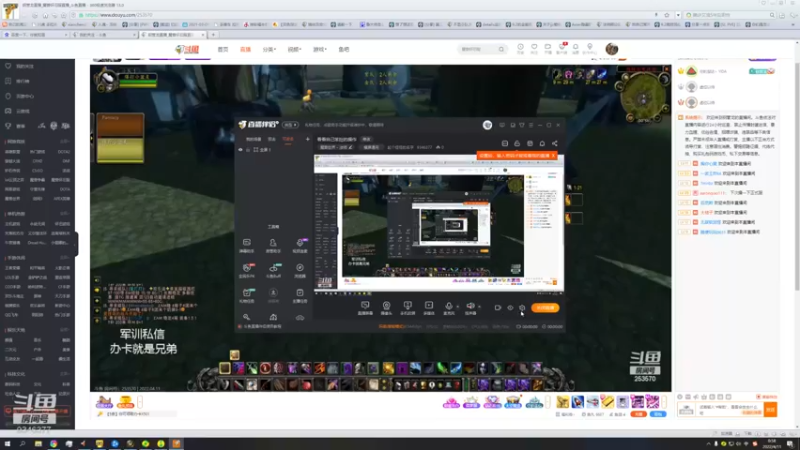The height and width of the screenshot is (450, 800).
Task: Click the orange recharge pill below gifts
Action: [x=638, y=414]
